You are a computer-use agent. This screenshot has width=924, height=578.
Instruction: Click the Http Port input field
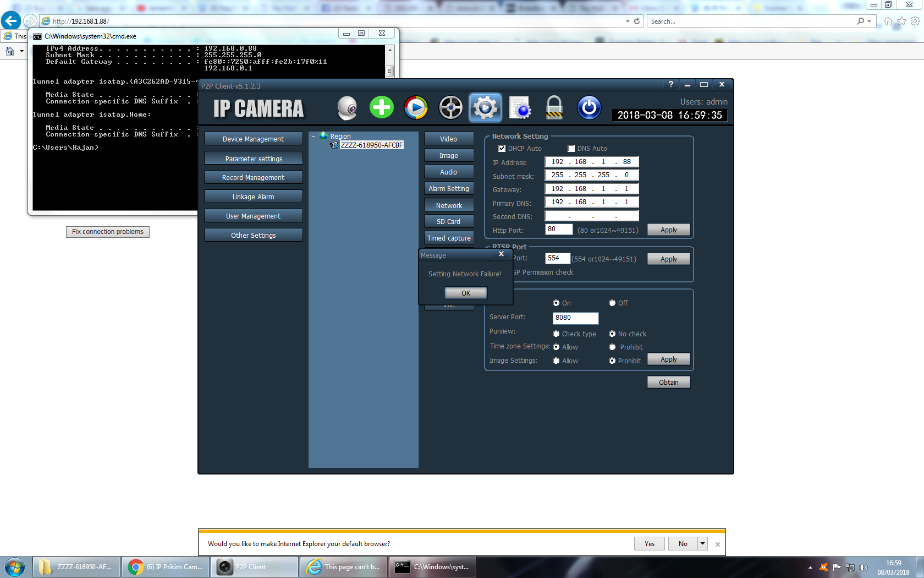558,230
